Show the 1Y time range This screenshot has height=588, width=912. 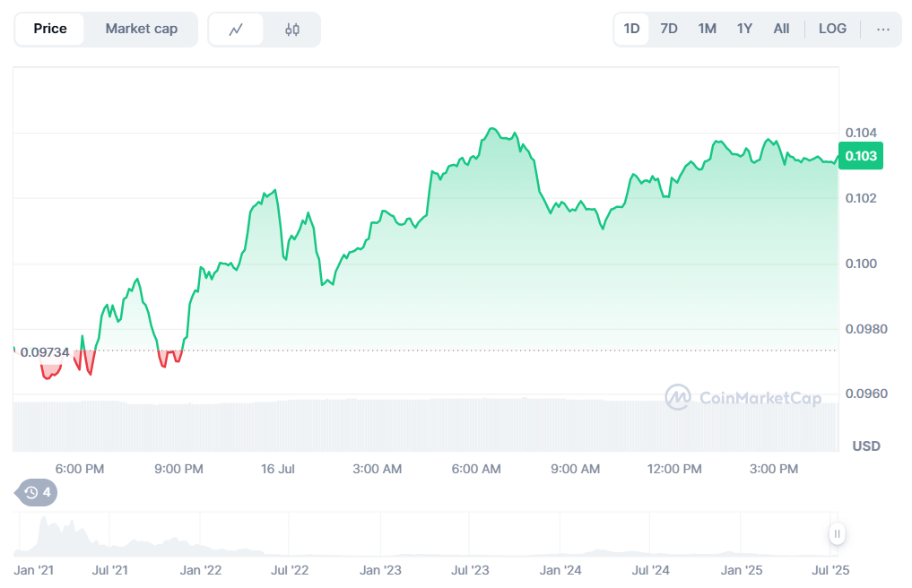[744, 29]
